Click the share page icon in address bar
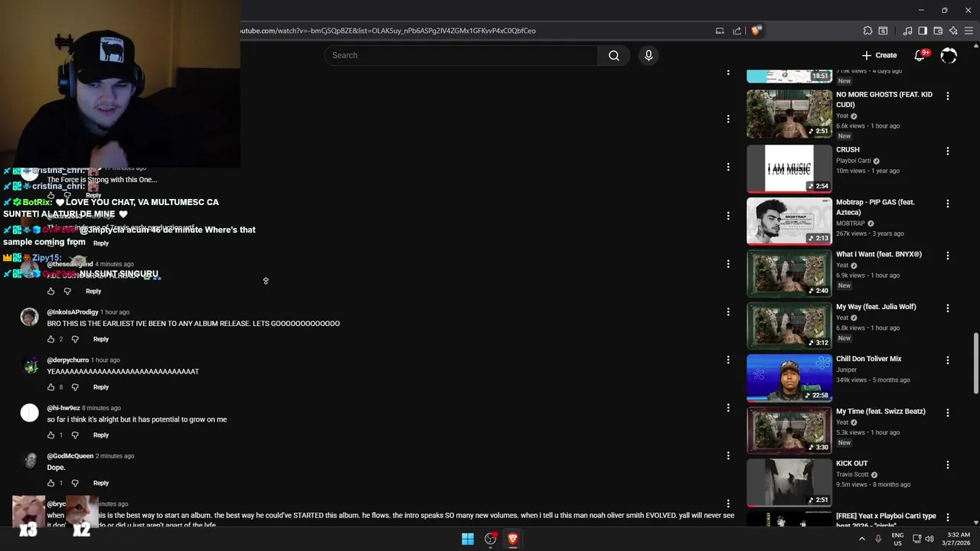980x551 pixels. tap(737, 31)
